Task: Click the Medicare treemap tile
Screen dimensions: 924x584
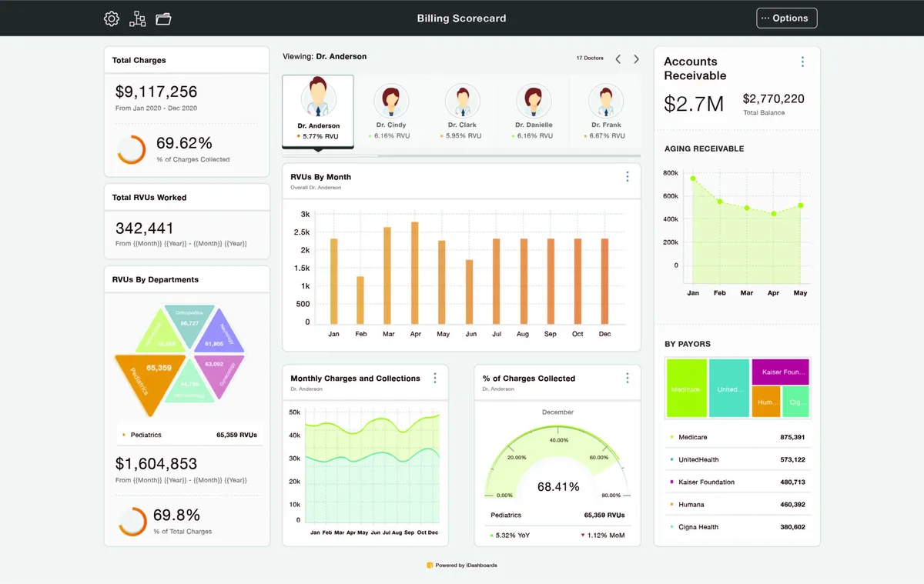Action: pyautogui.click(x=685, y=389)
